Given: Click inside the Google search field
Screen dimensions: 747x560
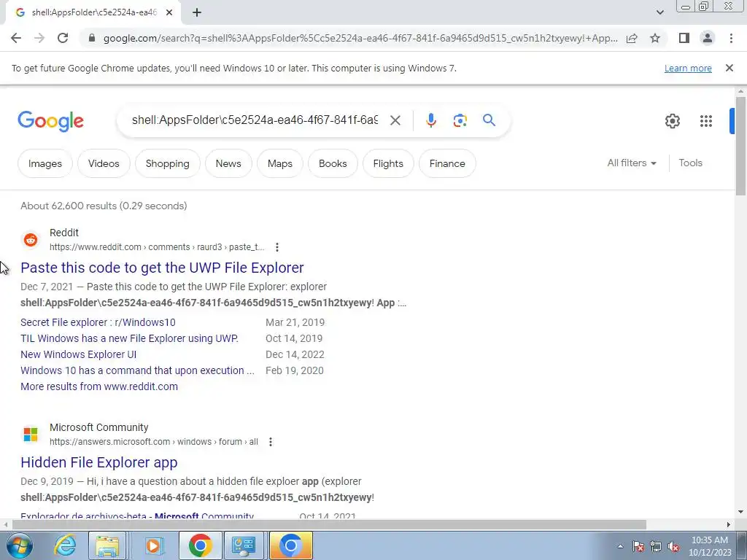Looking at the screenshot, I should pos(255,120).
